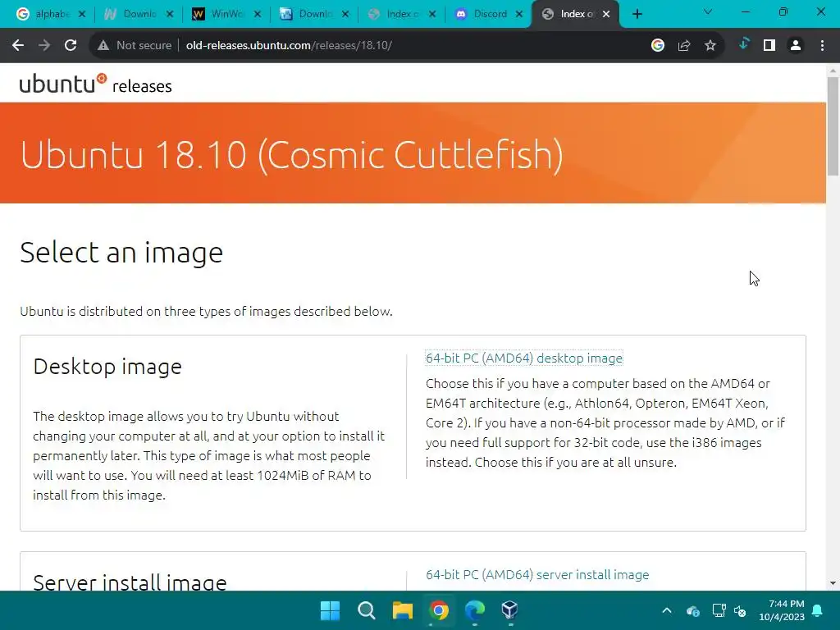The height and width of the screenshot is (630, 840).
Task: Toggle the browser side panel
Action: pyautogui.click(x=769, y=46)
